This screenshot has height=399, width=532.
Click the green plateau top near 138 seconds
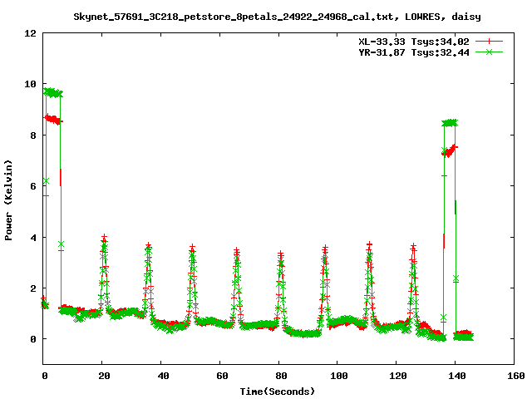click(450, 123)
